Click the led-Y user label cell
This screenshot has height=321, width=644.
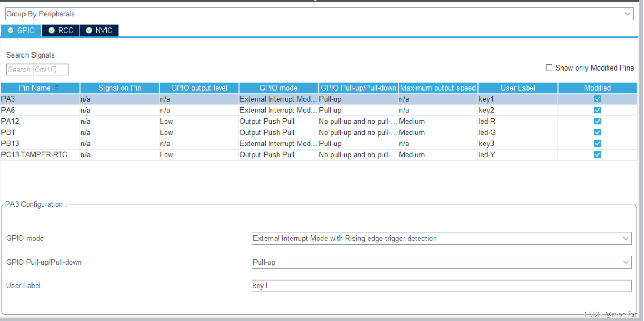point(518,155)
